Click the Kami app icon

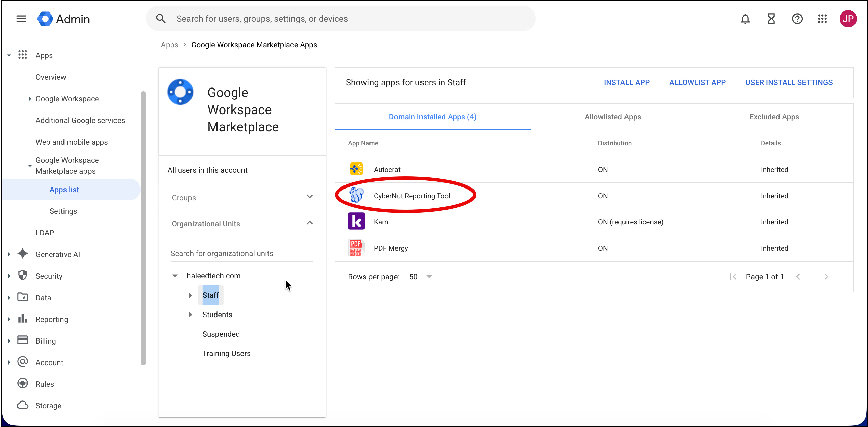tap(356, 221)
